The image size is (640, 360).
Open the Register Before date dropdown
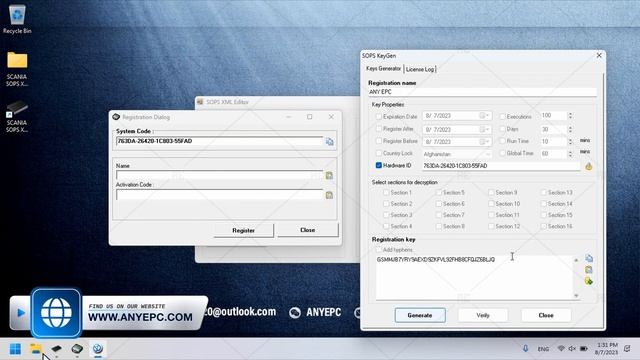[x=484, y=142]
